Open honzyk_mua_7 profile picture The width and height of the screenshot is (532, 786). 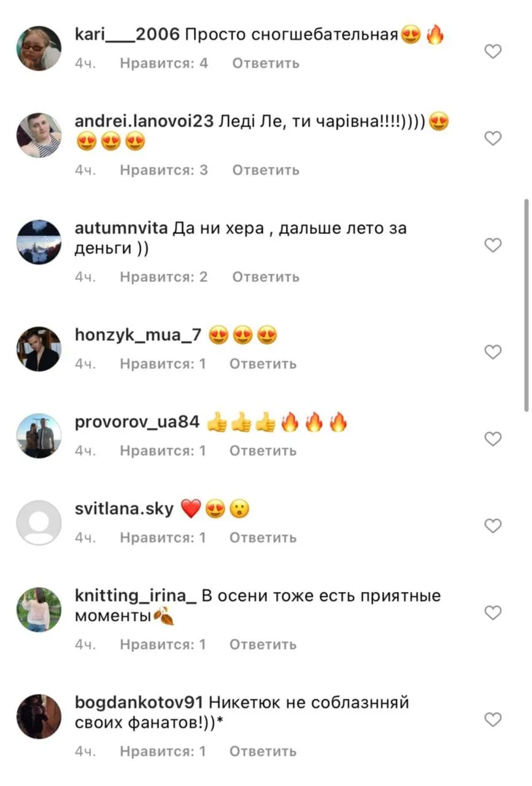coord(39,349)
